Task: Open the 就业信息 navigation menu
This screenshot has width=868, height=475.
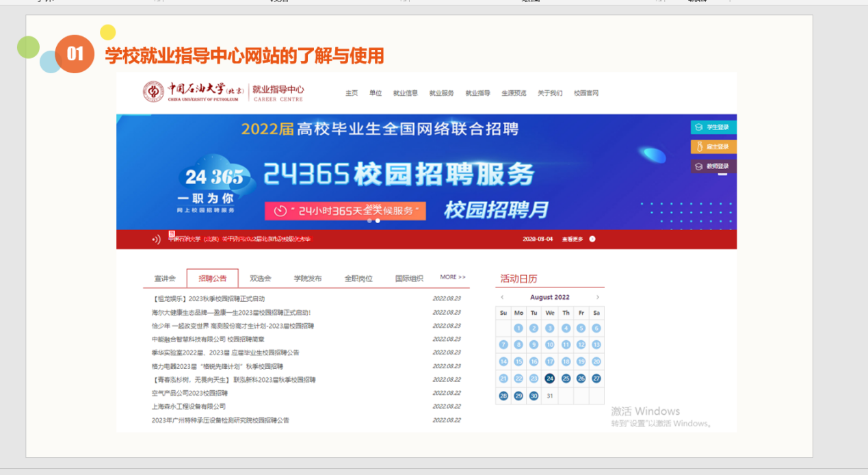Action: tap(405, 93)
